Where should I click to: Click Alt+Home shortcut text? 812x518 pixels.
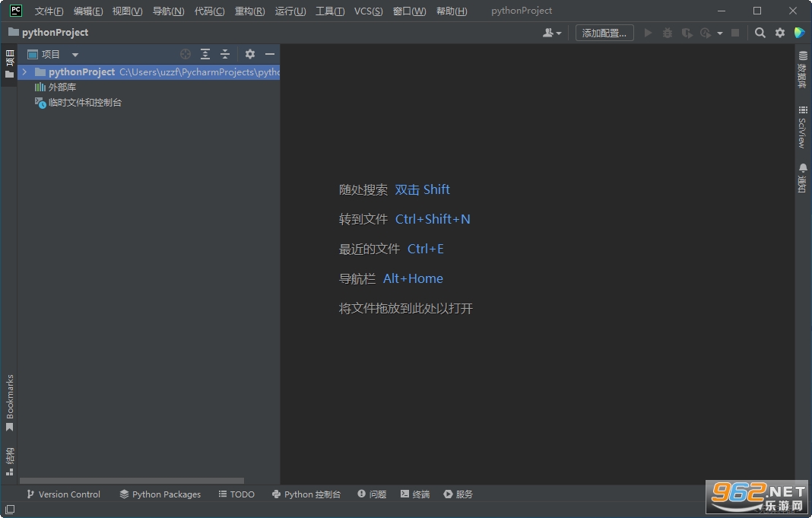tap(413, 278)
